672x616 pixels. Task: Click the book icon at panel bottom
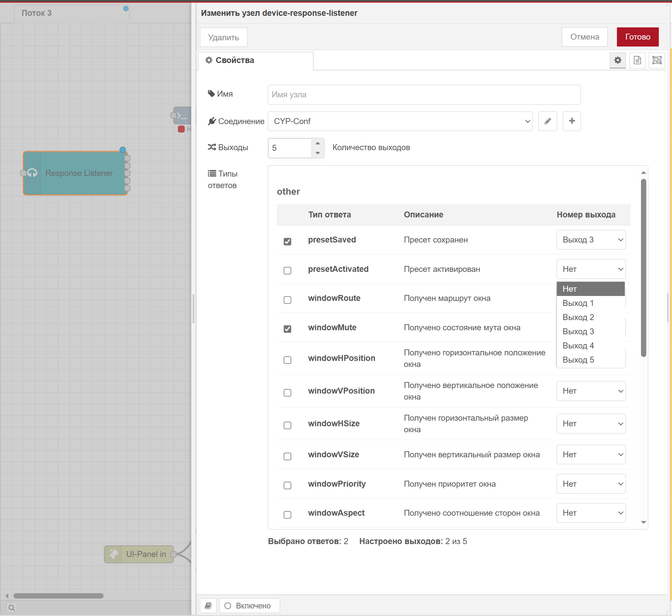pyautogui.click(x=208, y=605)
